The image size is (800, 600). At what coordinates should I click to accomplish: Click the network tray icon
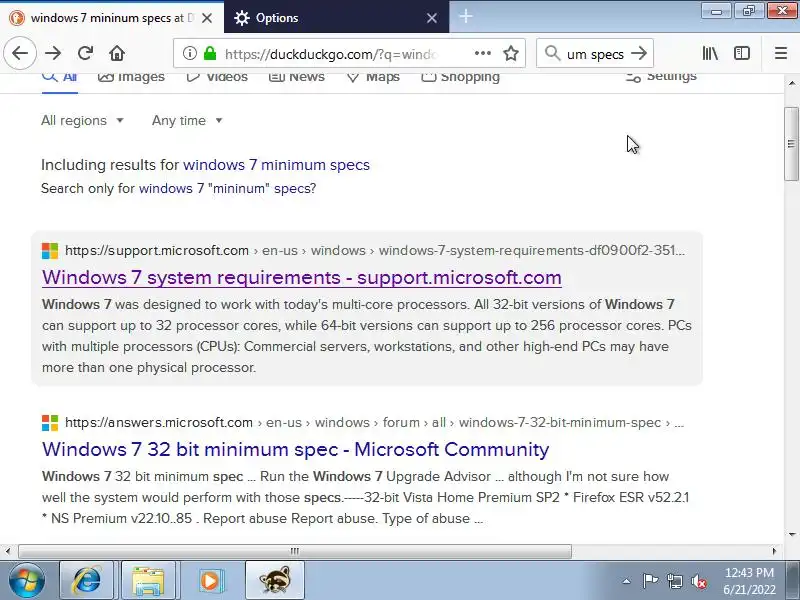pyautogui.click(x=674, y=581)
